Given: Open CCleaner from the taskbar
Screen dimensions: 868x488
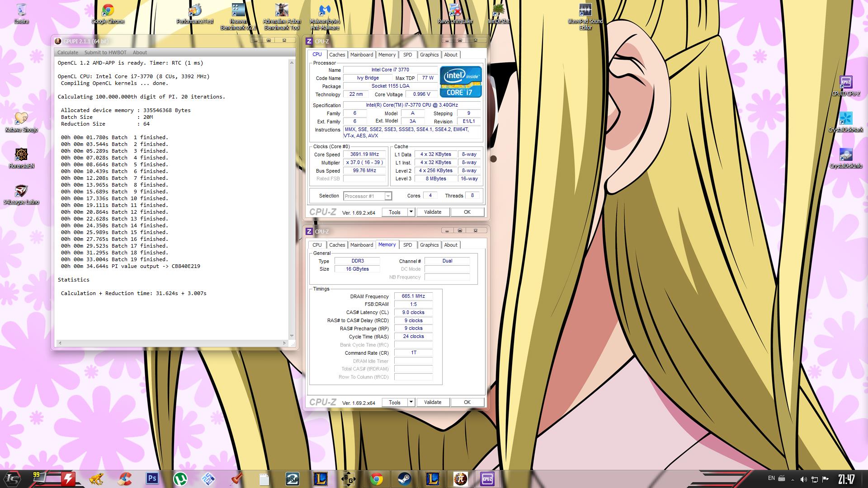Looking at the screenshot, I should tap(124, 479).
